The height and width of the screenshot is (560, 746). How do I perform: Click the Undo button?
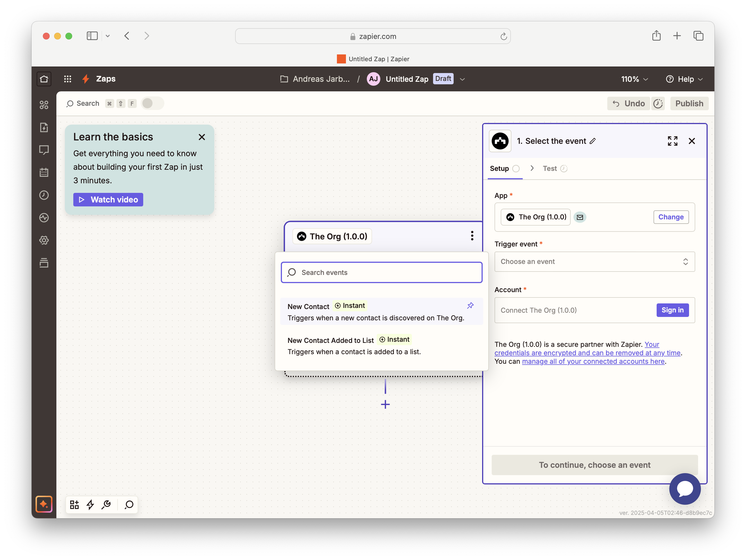coord(628,103)
